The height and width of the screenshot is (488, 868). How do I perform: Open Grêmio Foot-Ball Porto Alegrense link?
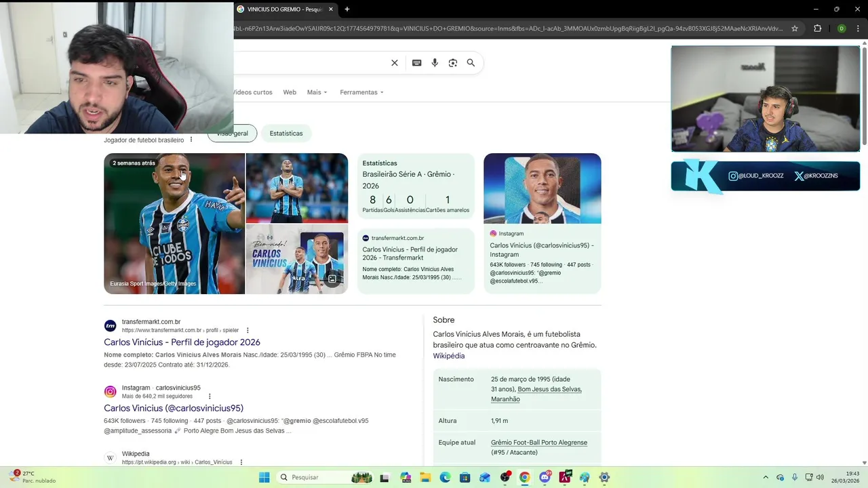pos(539,443)
